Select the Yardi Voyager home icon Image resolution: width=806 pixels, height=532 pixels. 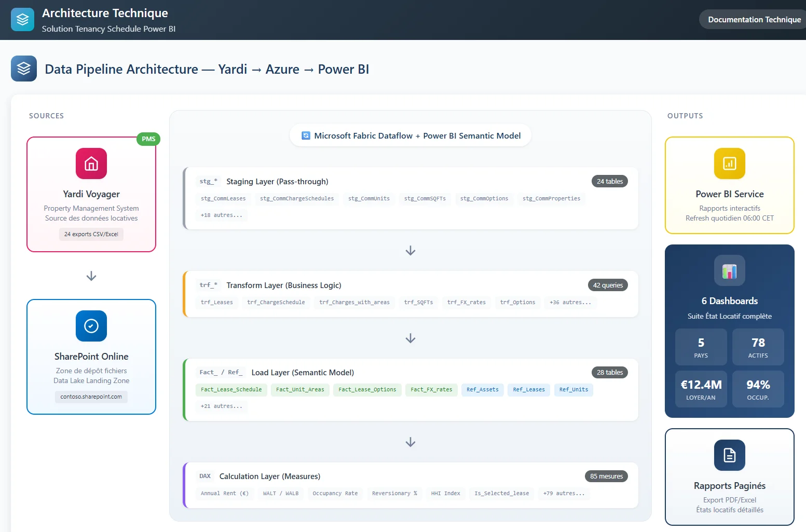91,163
